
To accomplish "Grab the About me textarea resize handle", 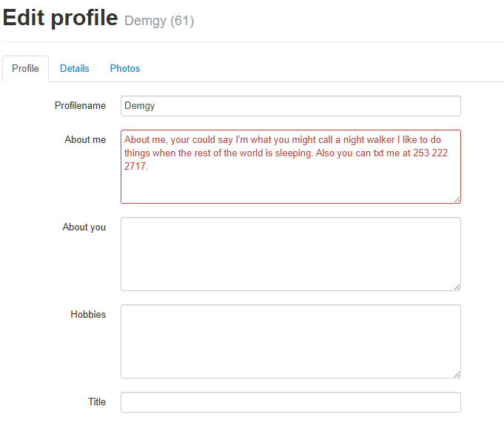I will coord(457,199).
